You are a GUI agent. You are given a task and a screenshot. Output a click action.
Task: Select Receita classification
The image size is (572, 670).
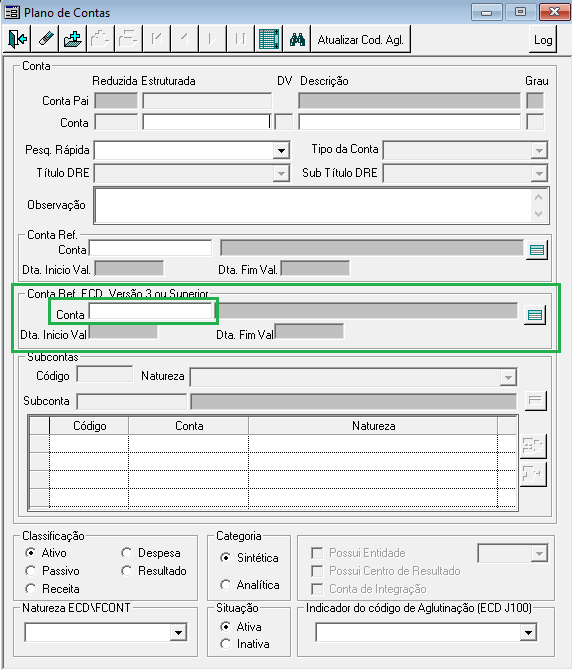click(x=30, y=589)
